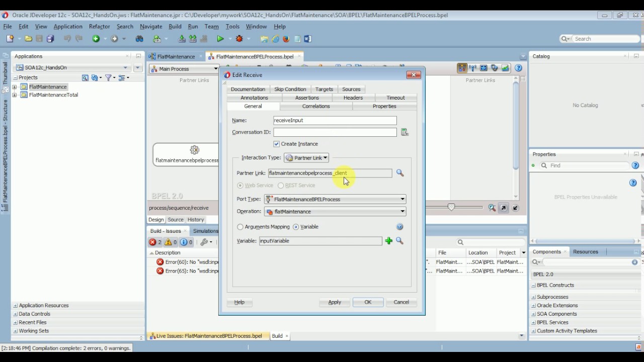Toggle the info messages filter in Build Issues

[x=187, y=242]
